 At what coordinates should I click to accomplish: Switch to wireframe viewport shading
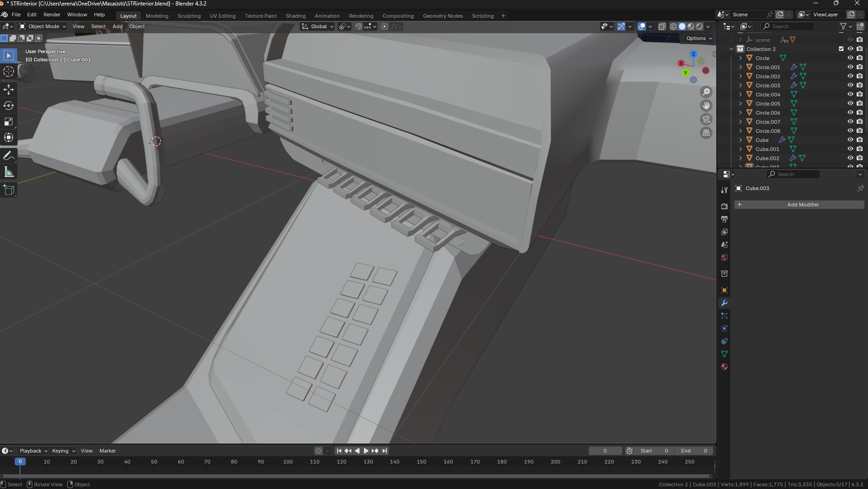pyautogui.click(x=673, y=26)
